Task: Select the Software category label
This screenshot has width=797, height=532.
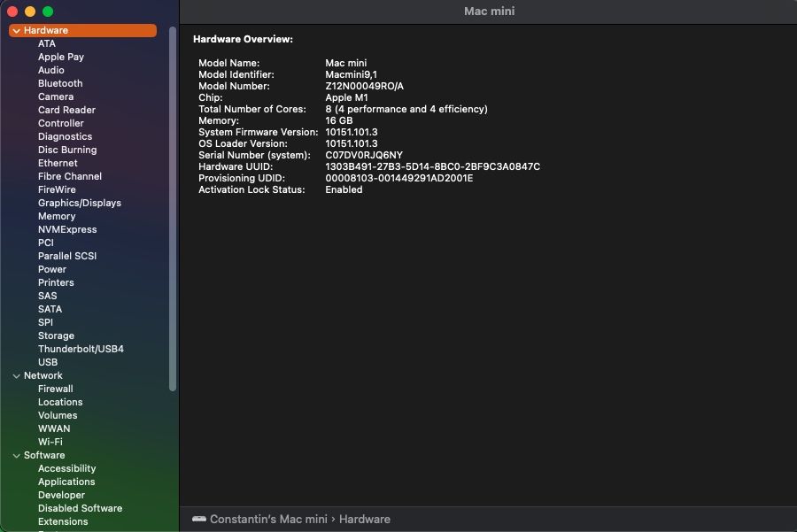Action: [44, 455]
